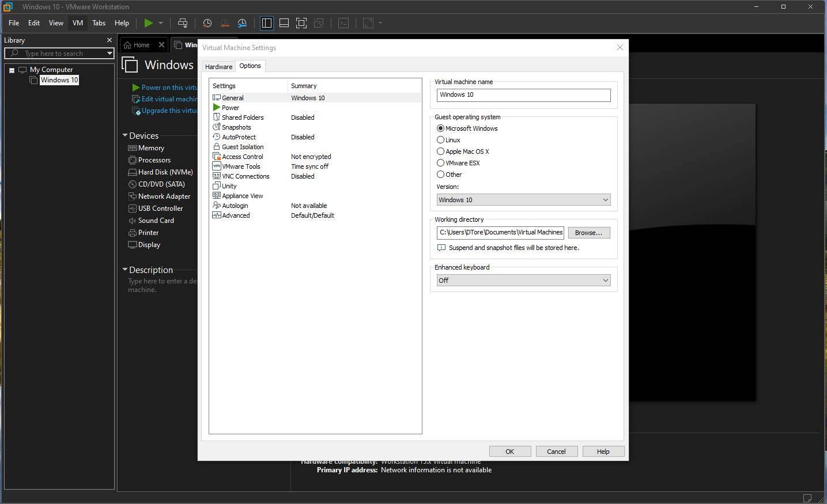Viewport: 827px width, 504px height.
Task: Open the Library search dropdown arrow
Action: (109, 53)
